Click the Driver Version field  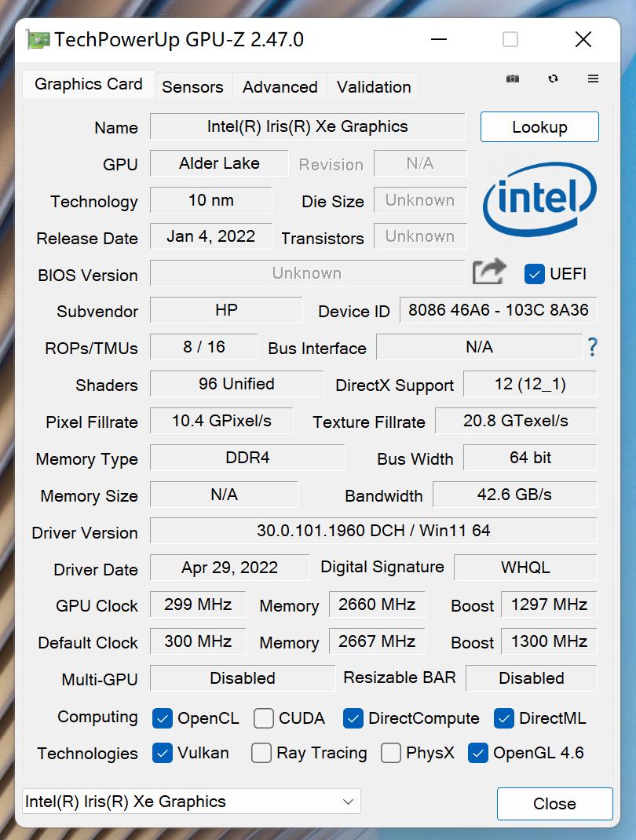[x=373, y=531]
